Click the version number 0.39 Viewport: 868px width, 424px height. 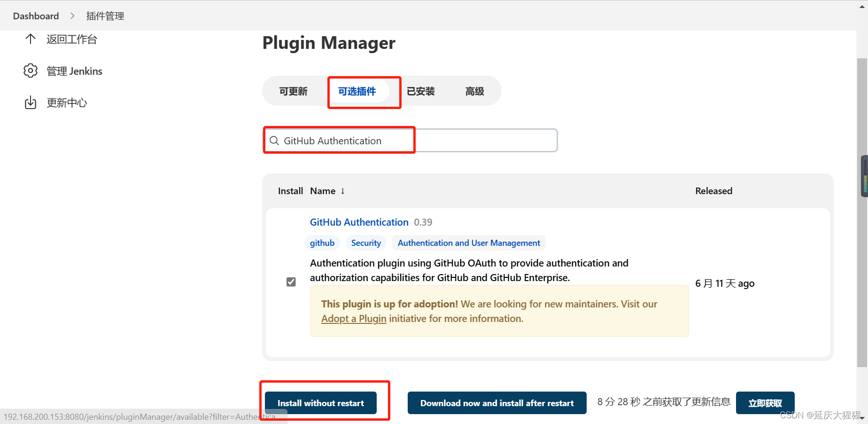coord(423,222)
